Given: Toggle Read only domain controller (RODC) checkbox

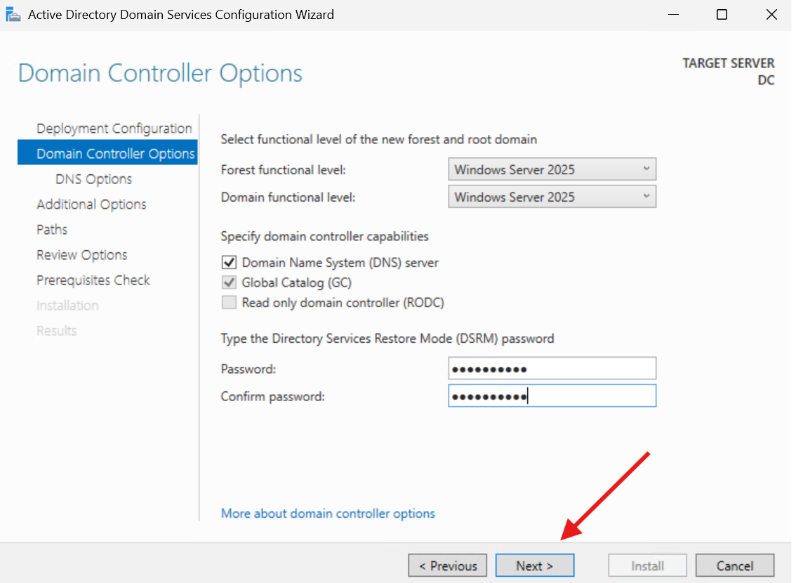Looking at the screenshot, I should coord(229,303).
